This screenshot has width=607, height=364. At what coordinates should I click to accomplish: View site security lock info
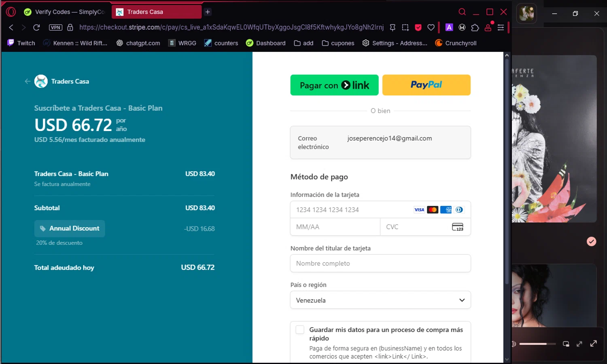(x=70, y=28)
